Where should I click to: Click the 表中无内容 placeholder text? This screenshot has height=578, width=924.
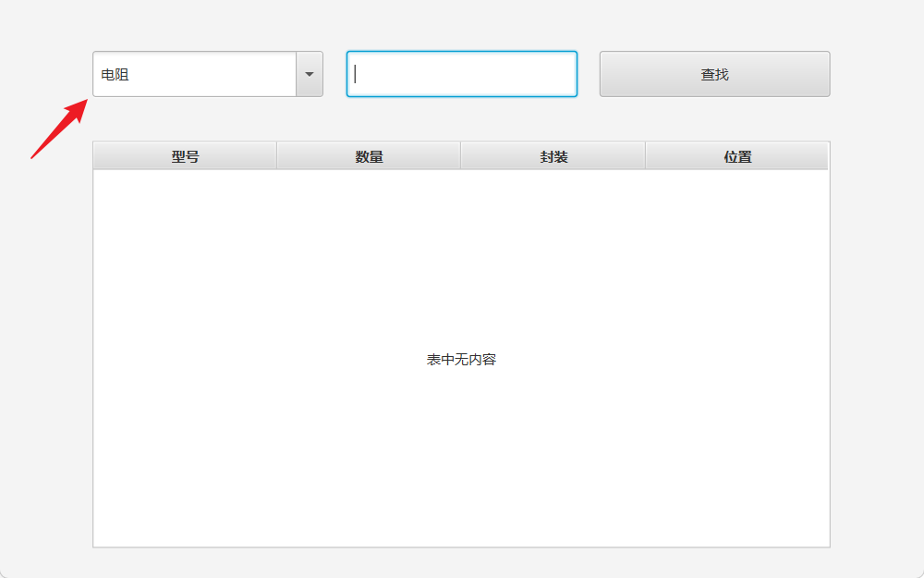click(460, 360)
